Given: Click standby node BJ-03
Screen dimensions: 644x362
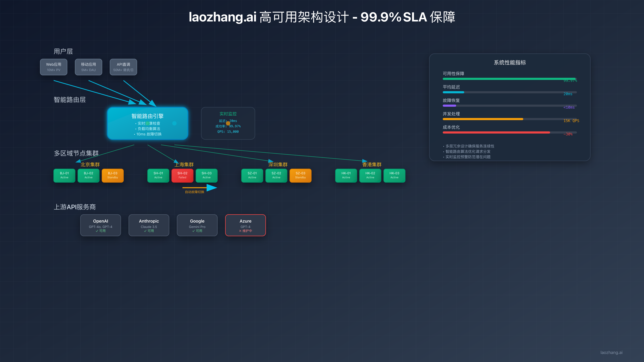Looking at the screenshot, I should [113, 176].
